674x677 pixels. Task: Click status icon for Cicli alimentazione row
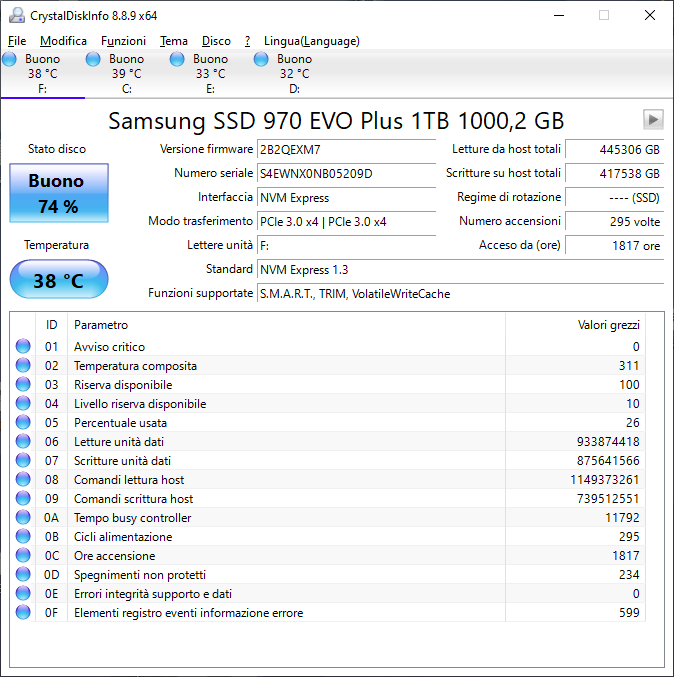coord(23,536)
